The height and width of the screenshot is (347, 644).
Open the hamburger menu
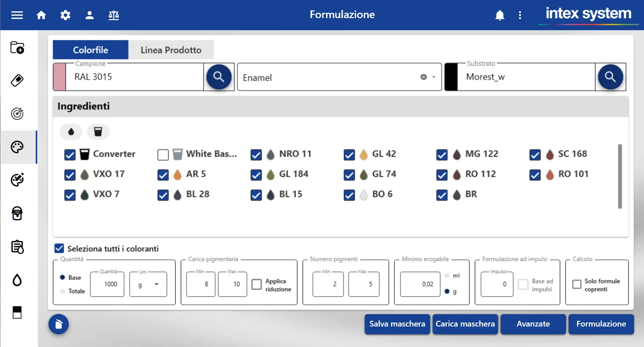[17, 15]
